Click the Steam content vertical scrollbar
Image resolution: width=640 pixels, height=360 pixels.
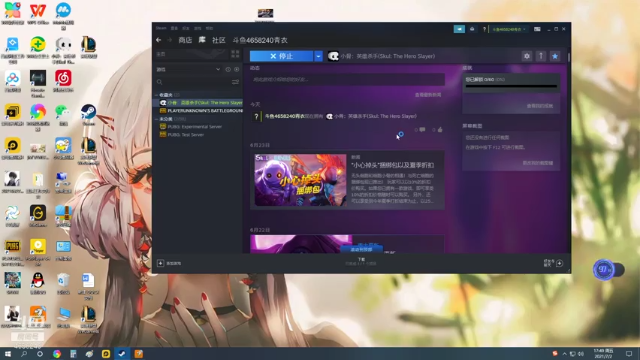tap(568, 57)
